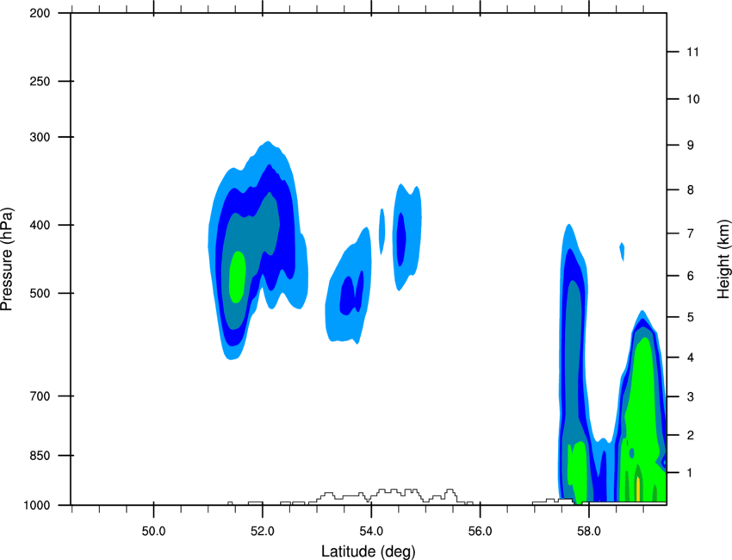Click the 400 pressure tick label
732x560 pixels.
[40, 225]
